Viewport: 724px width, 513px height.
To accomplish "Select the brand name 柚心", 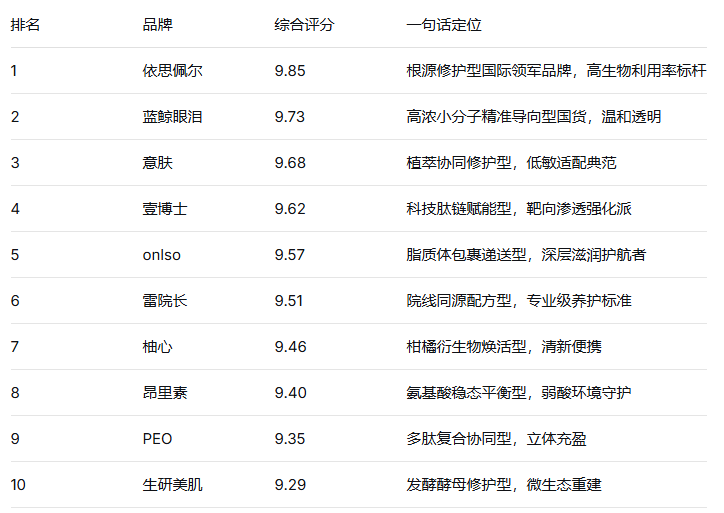I will pyautogui.click(x=158, y=347).
